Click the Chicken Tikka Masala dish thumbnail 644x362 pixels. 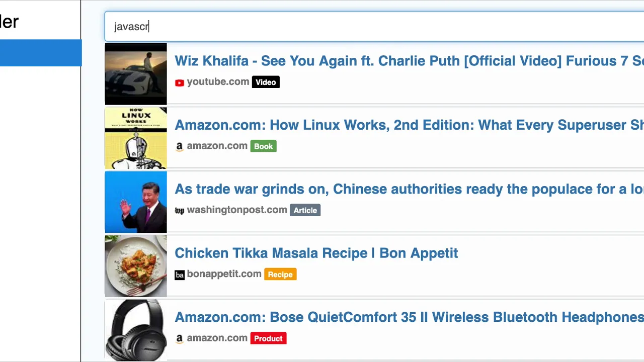(x=136, y=266)
